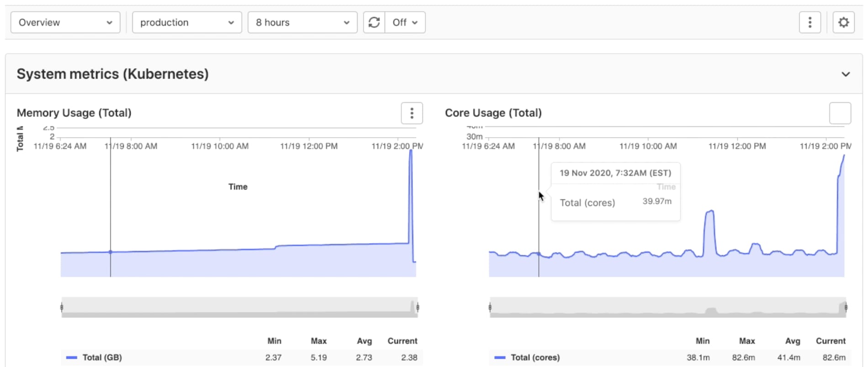868x367 pixels.
Task: Click the Memory Min value 2.37
Action: pos(274,357)
